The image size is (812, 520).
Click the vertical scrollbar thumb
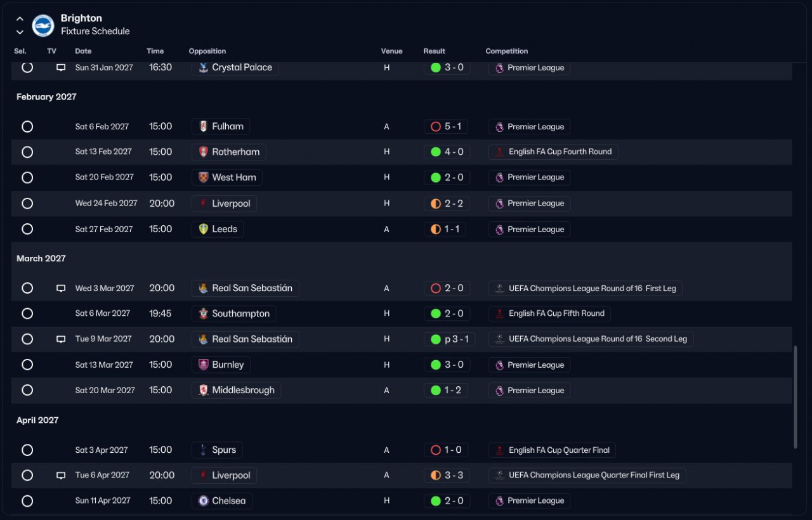(x=796, y=397)
